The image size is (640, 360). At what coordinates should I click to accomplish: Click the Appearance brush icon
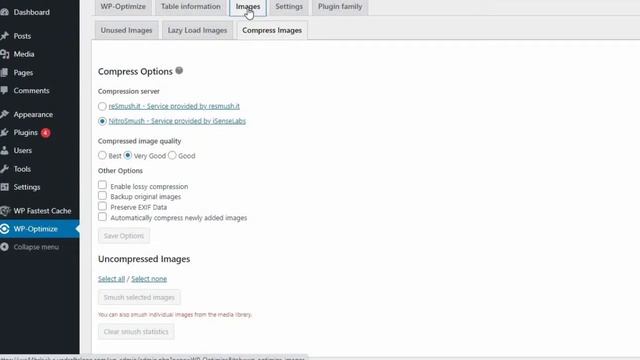pyautogui.click(x=4, y=114)
